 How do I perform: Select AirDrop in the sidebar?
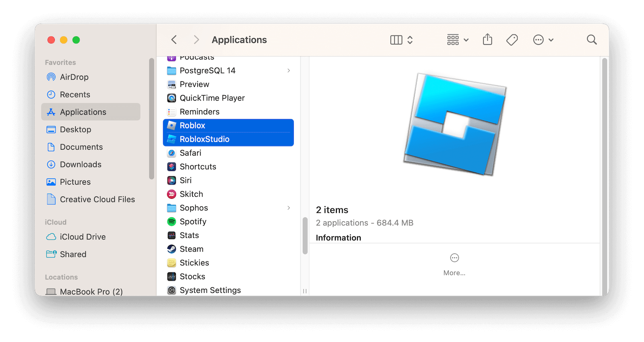pos(91,77)
